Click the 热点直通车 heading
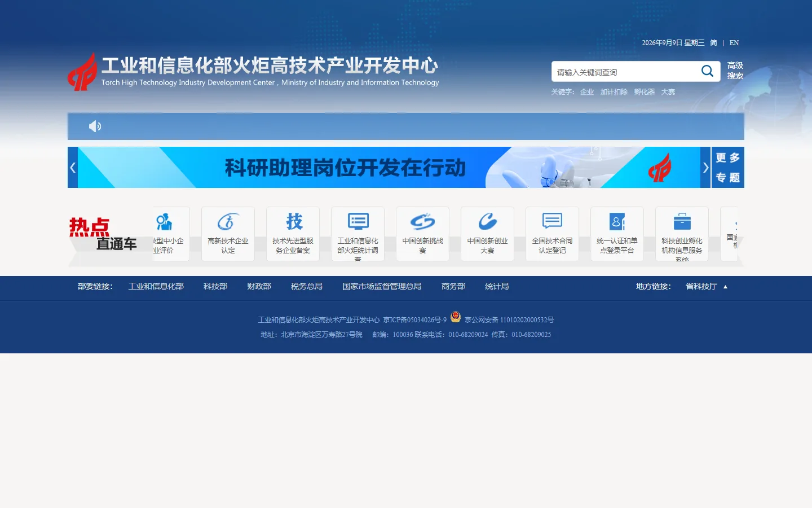 [x=103, y=234]
